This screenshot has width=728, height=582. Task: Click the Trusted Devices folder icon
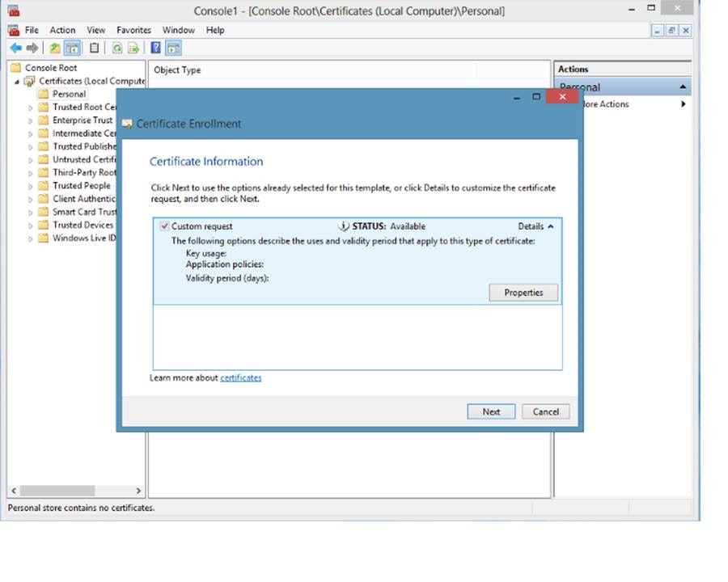coord(43,225)
